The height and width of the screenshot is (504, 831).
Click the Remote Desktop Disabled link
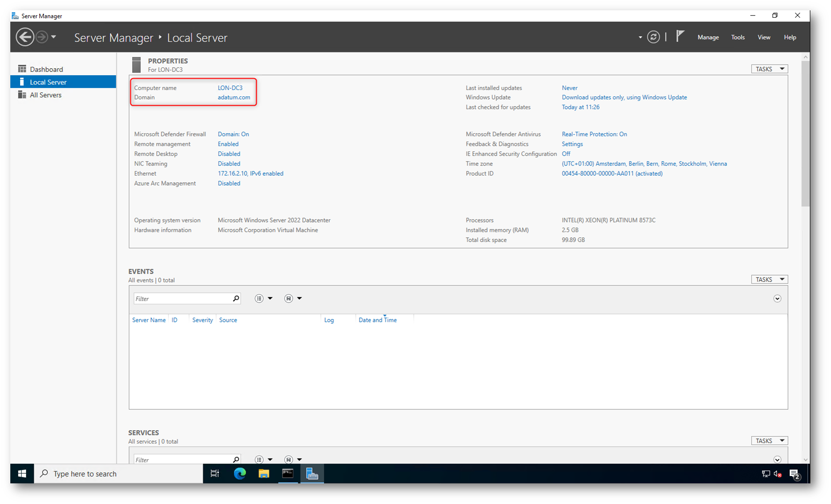pyautogui.click(x=229, y=154)
